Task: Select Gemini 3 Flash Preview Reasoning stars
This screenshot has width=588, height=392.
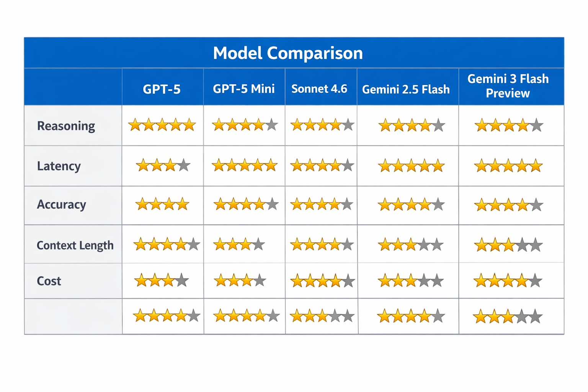Action: point(509,125)
